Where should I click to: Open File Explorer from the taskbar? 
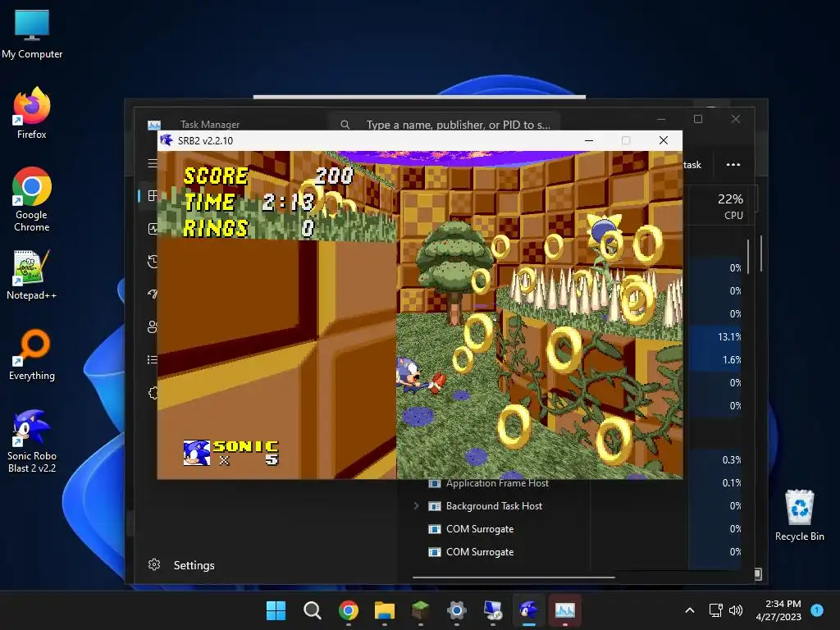click(385, 610)
